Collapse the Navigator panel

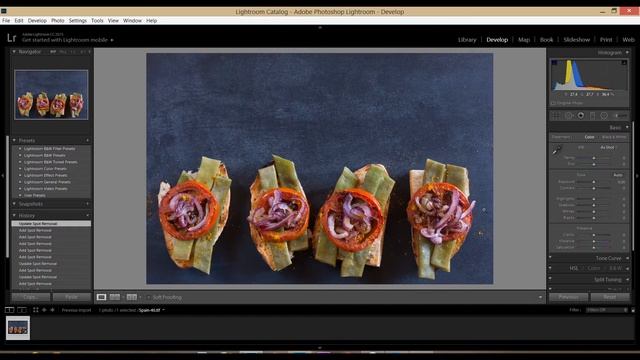(14, 52)
